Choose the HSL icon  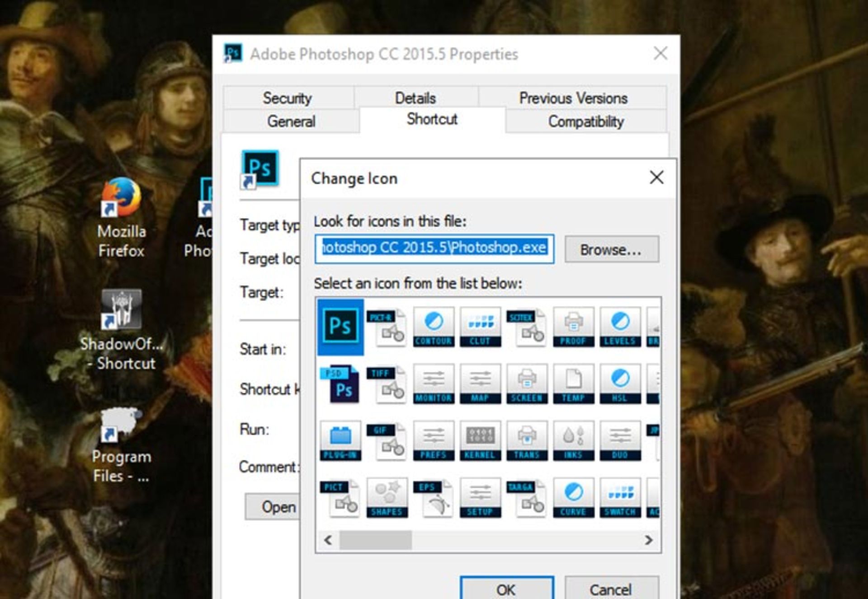620,384
